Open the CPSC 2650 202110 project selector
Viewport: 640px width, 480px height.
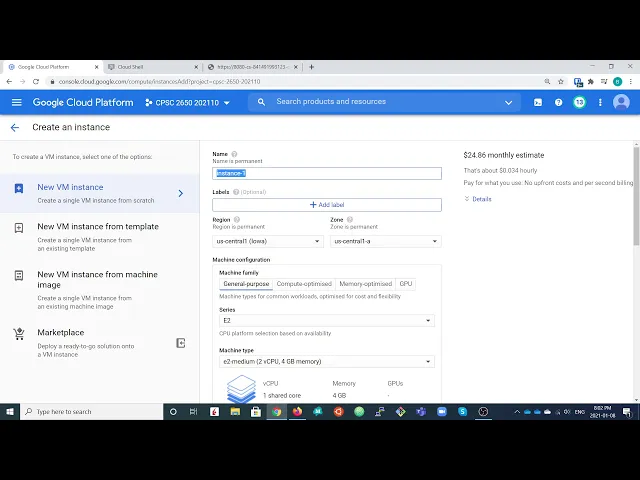coord(187,102)
